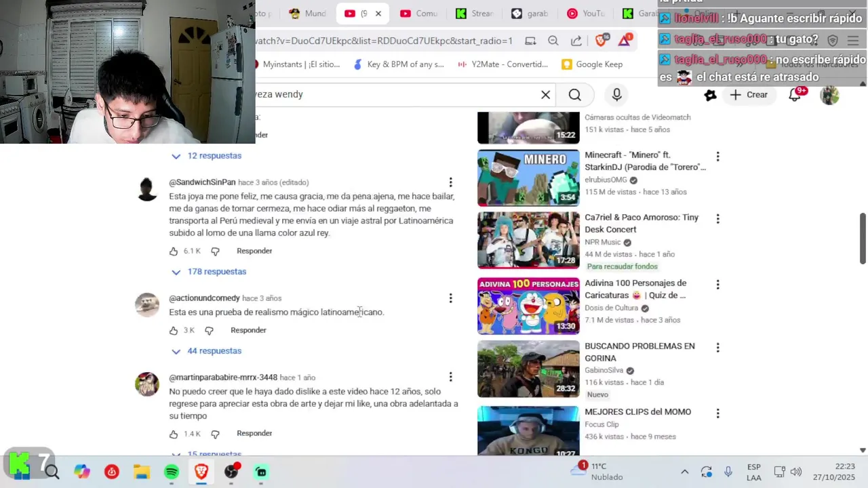868x488 pixels.
Task: Open File Explorer from the taskbar
Action: (x=142, y=472)
